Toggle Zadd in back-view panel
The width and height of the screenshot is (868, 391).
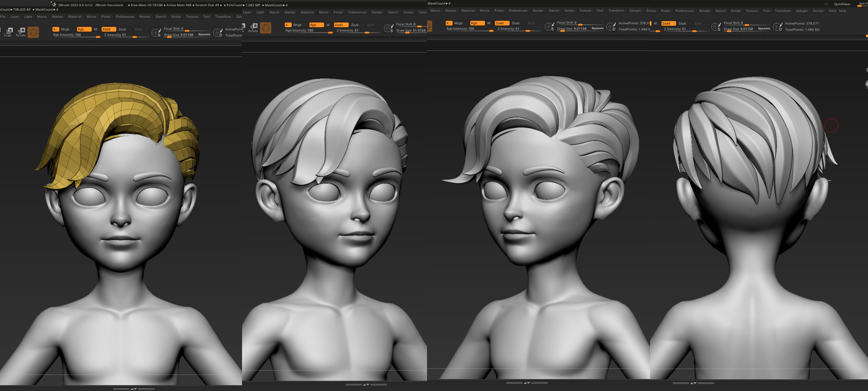pos(668,24)
